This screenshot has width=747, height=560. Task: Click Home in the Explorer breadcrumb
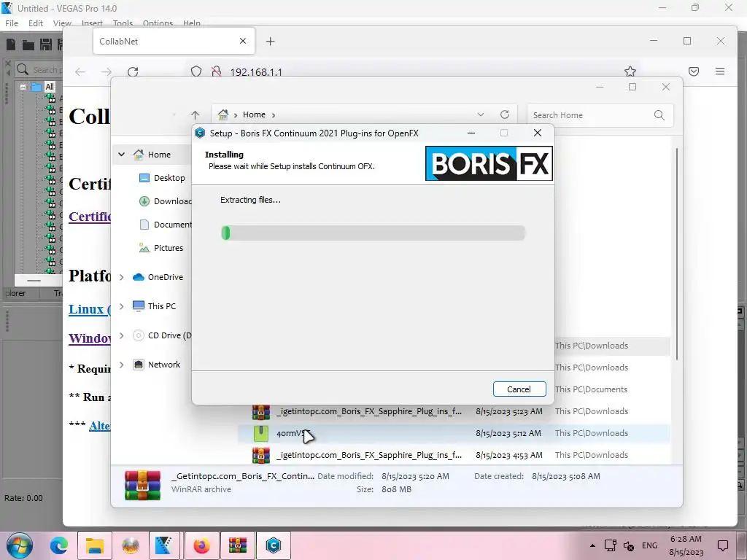pos(254,114)
